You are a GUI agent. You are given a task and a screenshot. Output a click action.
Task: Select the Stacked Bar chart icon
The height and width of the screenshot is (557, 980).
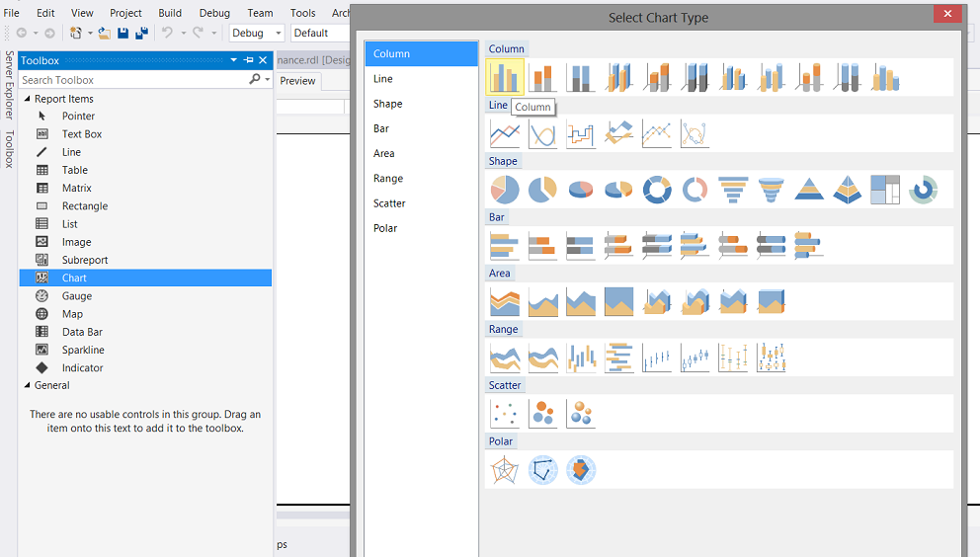point(542,246)
